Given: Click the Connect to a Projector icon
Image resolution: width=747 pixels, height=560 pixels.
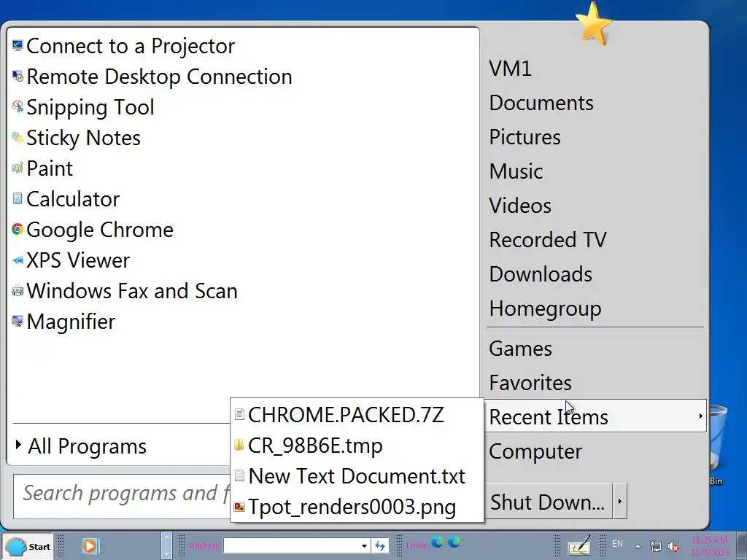Looking at the screenshot, I should pos(18,46).
